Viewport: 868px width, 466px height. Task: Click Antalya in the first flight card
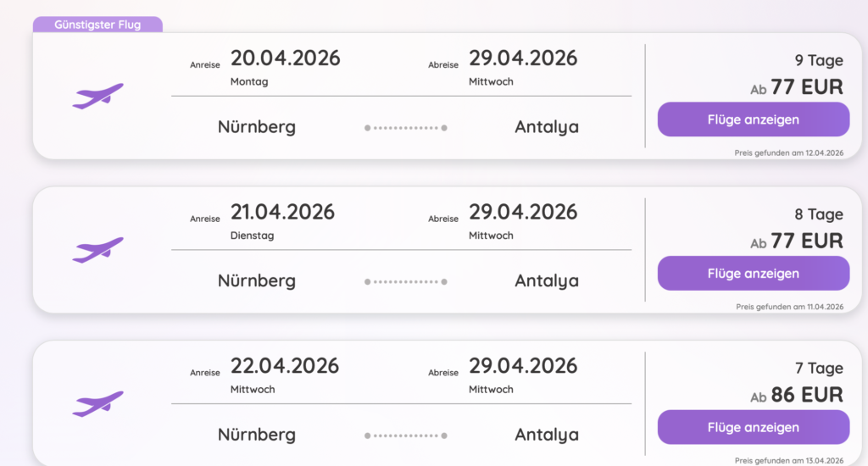(x=547, y=127)
